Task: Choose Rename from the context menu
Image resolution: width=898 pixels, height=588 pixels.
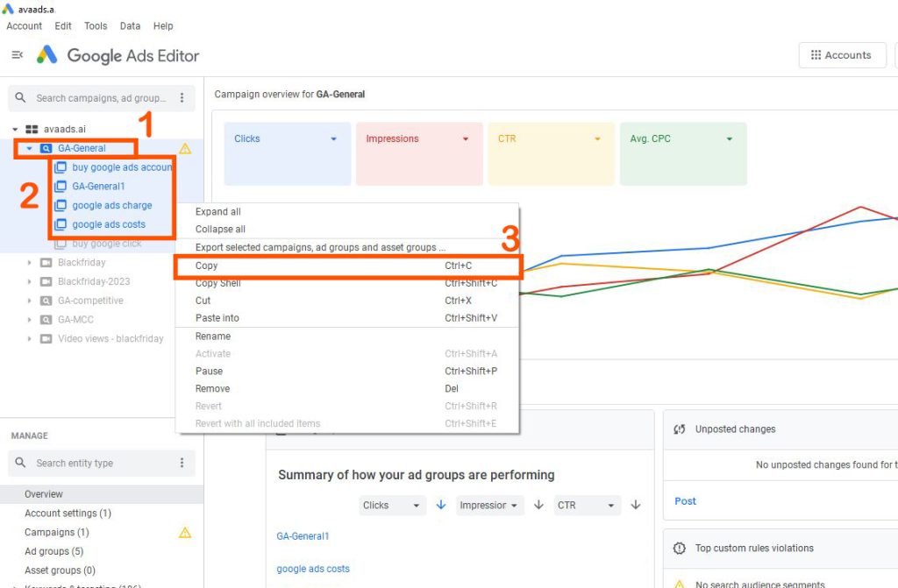Action: pos(347,337)
